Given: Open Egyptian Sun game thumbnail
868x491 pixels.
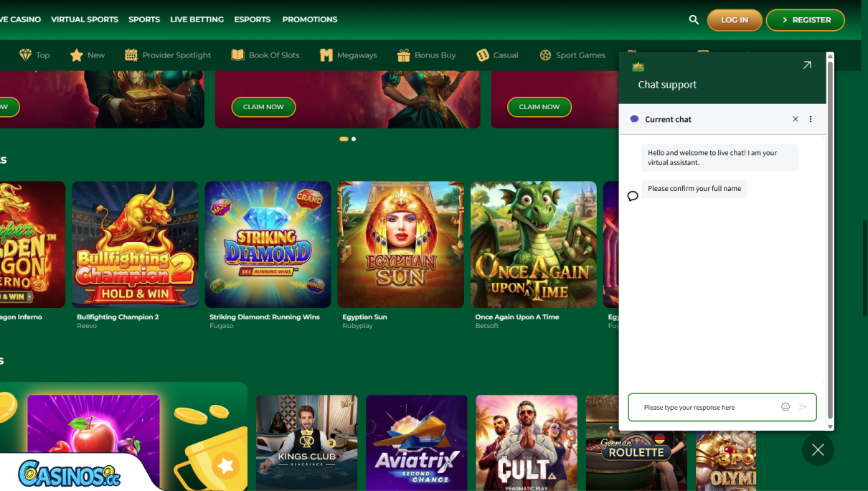Looking at the screenshot, I should [x=401, y=245].
